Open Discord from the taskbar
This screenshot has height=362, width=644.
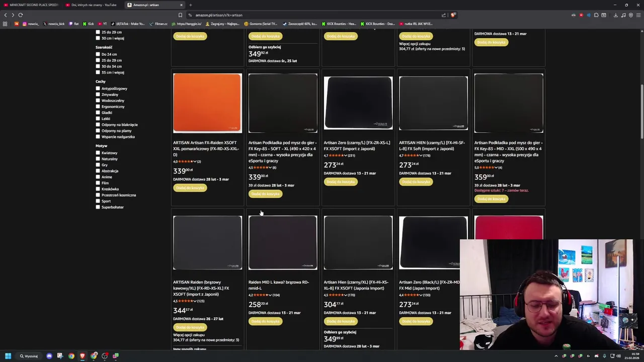point(49,356)
